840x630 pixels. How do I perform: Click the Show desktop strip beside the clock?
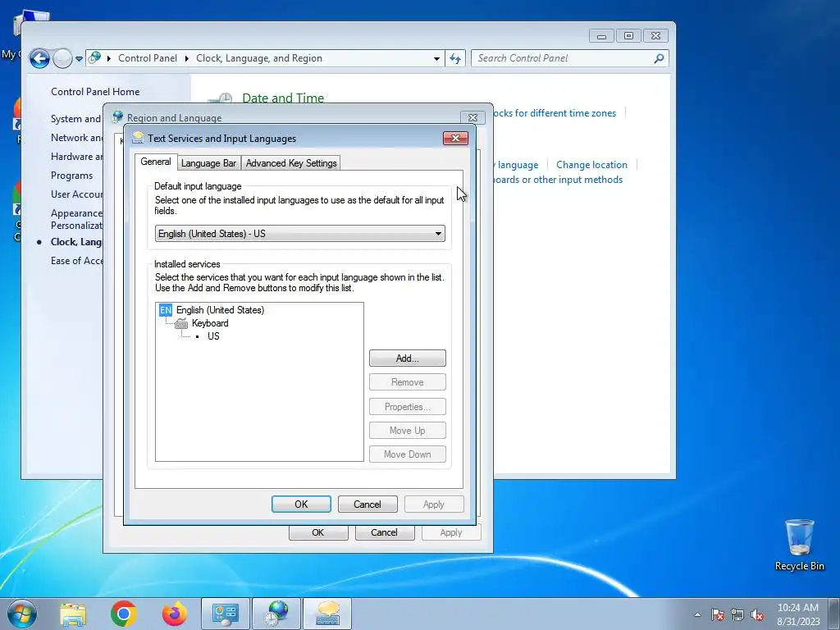tap(834, 614)
